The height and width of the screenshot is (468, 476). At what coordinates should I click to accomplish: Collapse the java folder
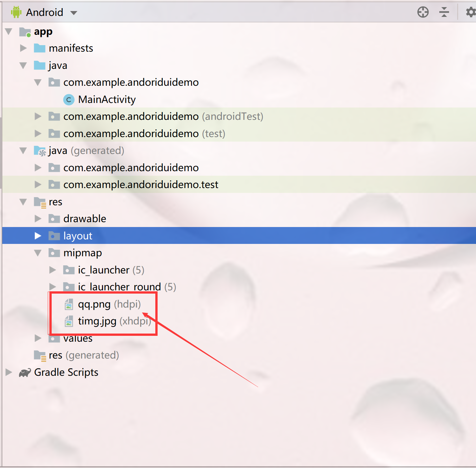click(x=23, y=65)
